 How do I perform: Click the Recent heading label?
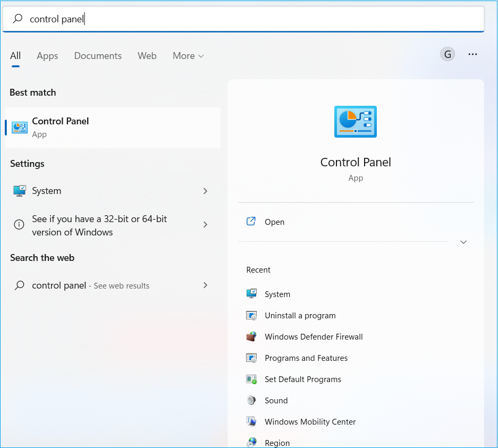(x=258, y=270)
